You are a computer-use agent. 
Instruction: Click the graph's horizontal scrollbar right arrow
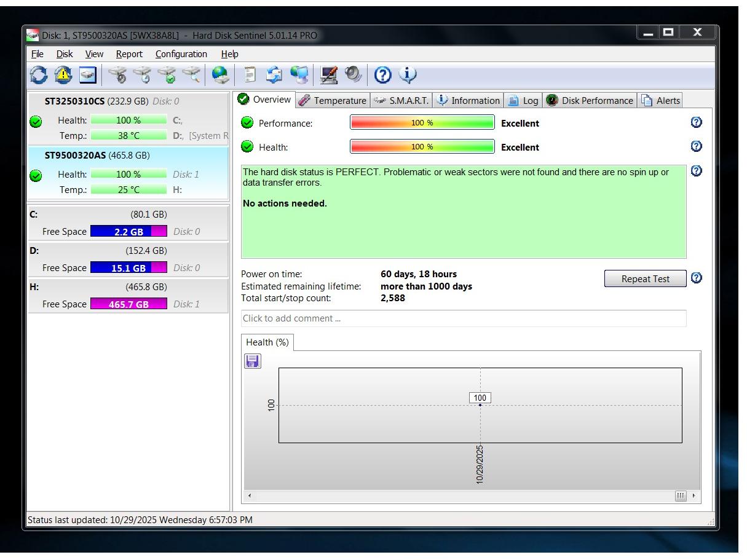point(694,495)
